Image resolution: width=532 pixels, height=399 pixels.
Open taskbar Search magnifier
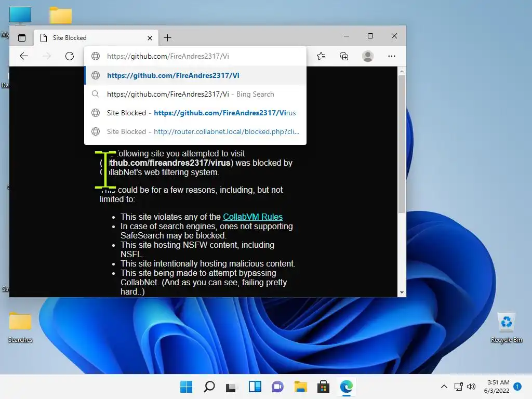pyautogui.click(x=209, y=387)
